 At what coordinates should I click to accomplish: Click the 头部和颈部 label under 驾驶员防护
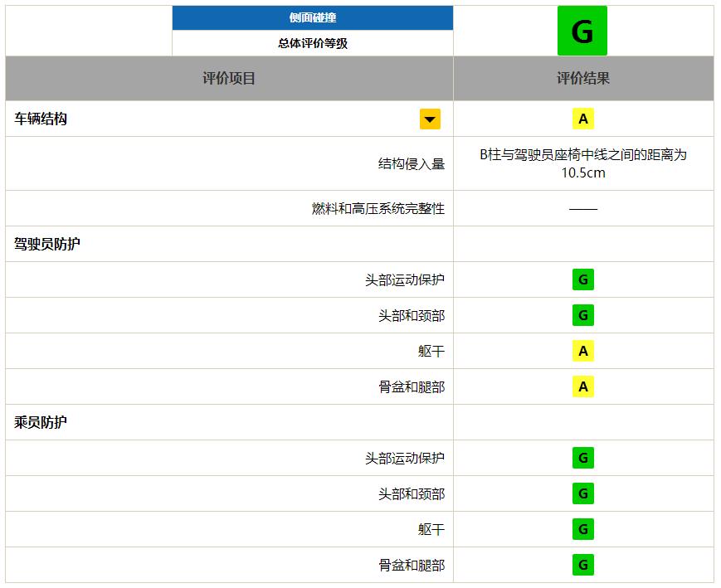(x=412, y=316)
